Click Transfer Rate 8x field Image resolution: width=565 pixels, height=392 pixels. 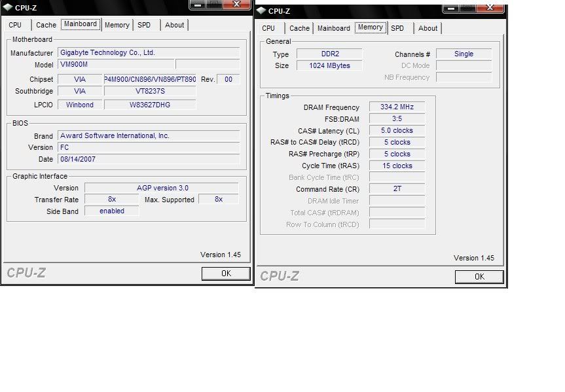(x=112, y=199)
